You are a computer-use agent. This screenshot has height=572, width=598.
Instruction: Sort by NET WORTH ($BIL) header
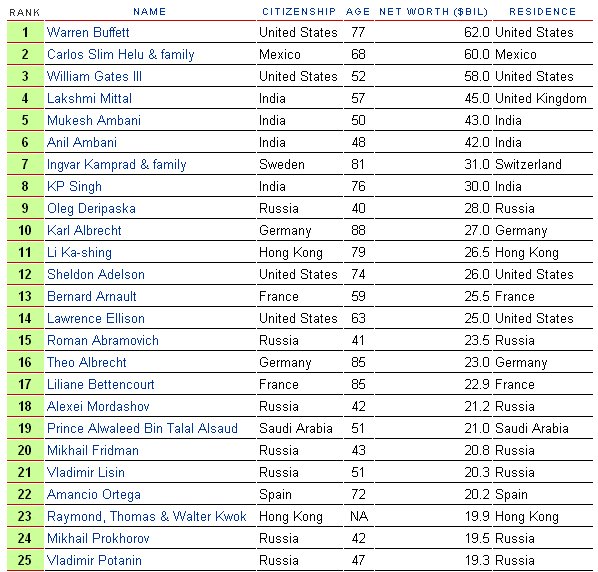point(434,11)
